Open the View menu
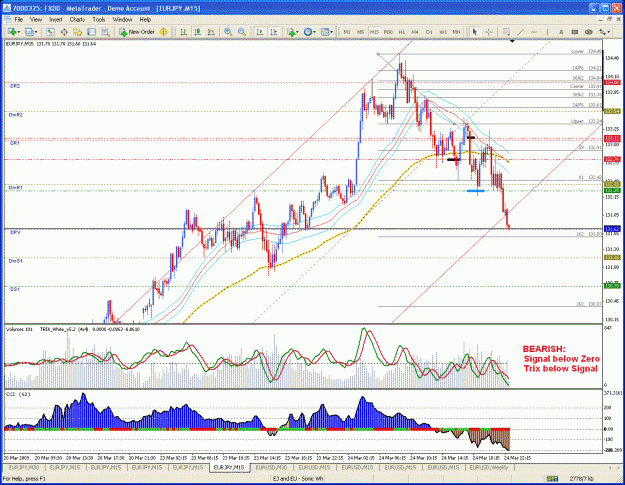Viewport: 625px width, 485px height. [36, 20]
